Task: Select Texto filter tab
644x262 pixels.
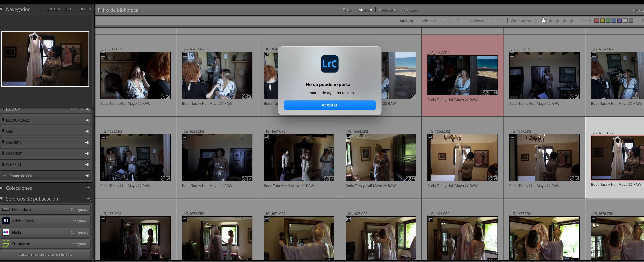Action: point(347,10)
